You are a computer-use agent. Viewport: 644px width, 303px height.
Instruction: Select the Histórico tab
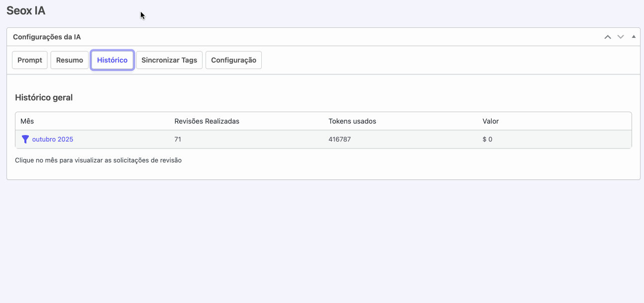pos(112,60)
